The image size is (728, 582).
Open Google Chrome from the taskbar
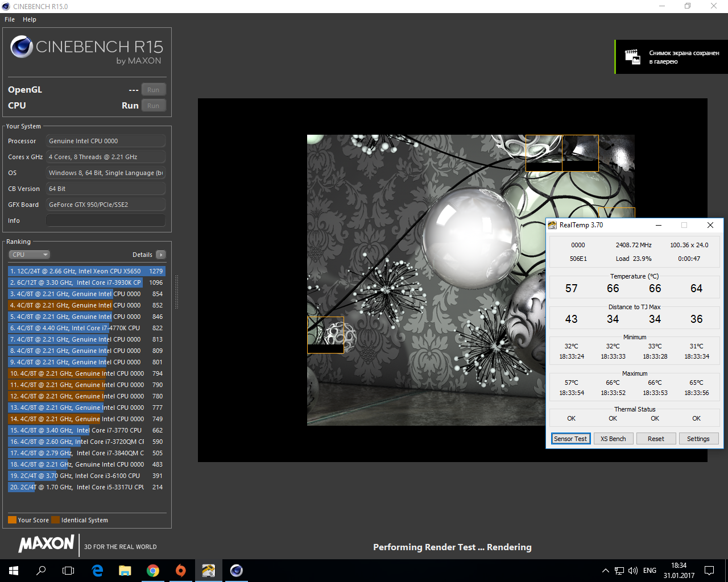[x=153, y=571]
